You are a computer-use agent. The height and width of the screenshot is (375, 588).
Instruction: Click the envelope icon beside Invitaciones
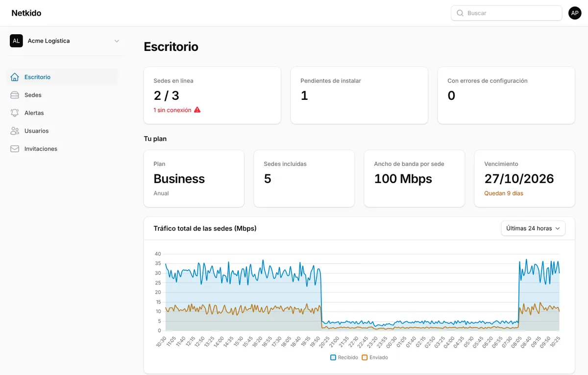click(x=15, y=149)
